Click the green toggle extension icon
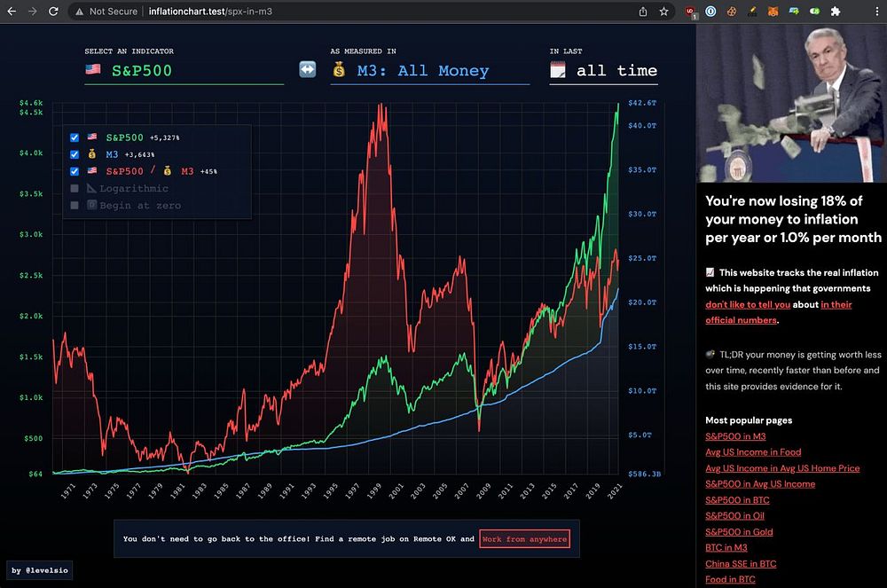Image resolution: width=887 pixels, height=588 pixels. click(814, 12)
